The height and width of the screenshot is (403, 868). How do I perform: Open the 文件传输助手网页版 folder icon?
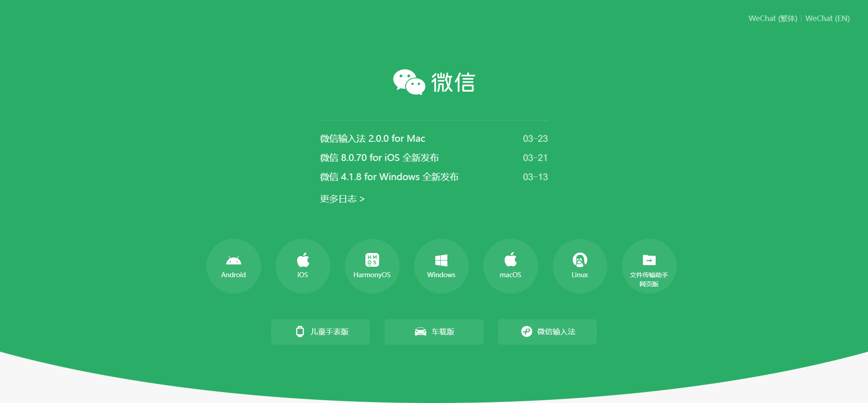(x=649, y=266)
